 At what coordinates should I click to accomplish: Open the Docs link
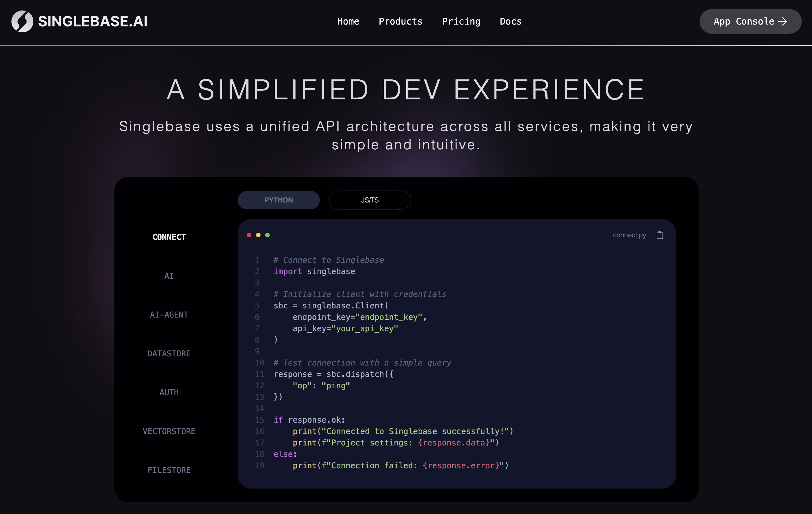[x=510, y=21]
